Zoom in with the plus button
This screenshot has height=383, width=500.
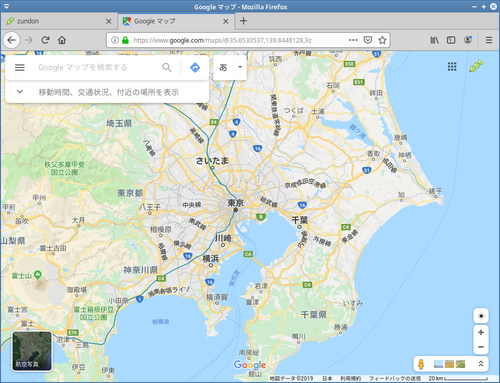tap(481, 332)
